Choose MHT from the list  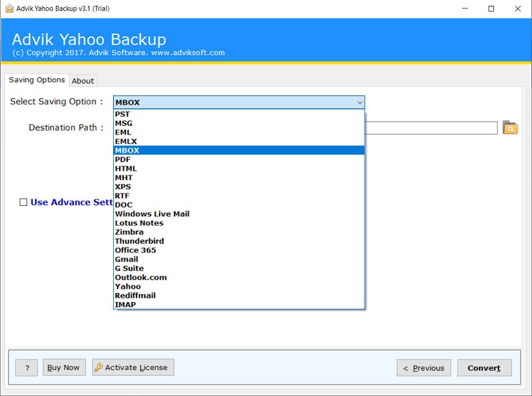point(239,178)
